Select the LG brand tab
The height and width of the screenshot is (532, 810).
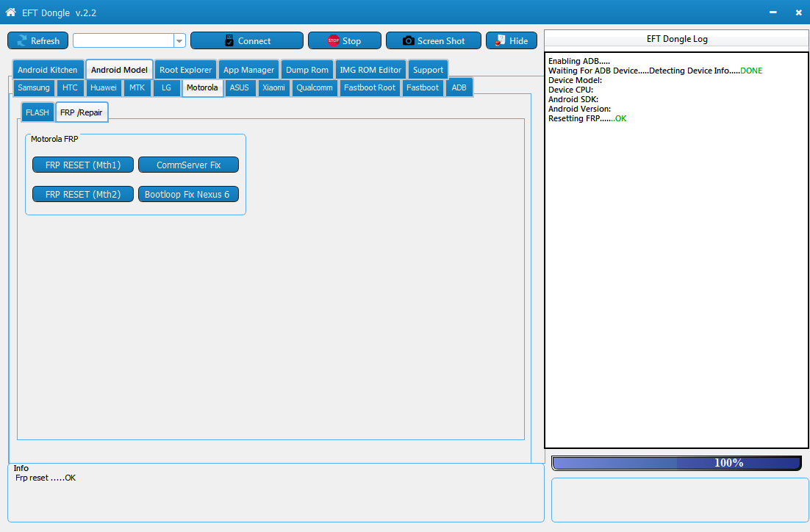pyautogui.click(x=166, y=87)
